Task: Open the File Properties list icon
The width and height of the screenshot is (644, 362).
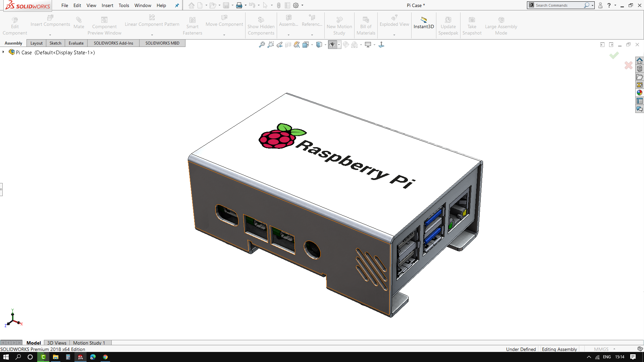Action: click(287, 5)
